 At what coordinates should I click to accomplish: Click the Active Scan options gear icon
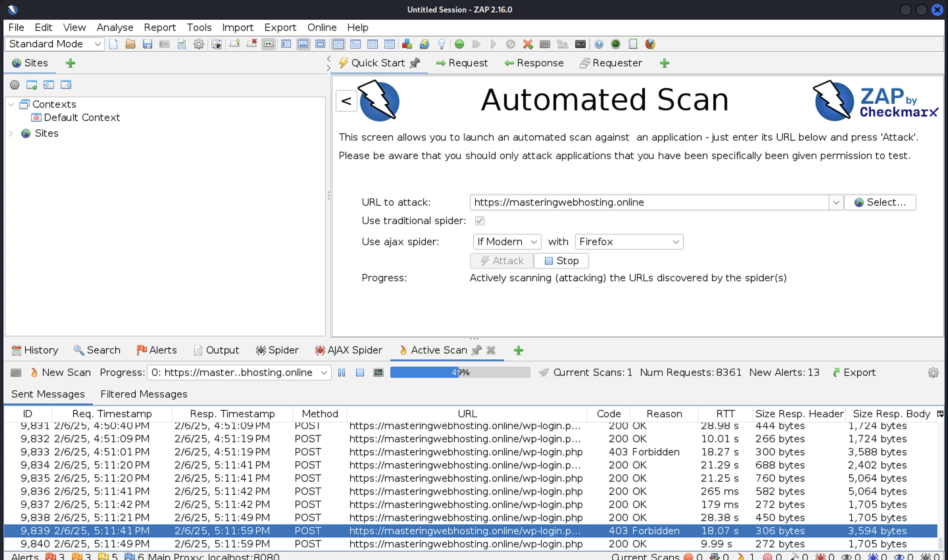pos(933,373)
